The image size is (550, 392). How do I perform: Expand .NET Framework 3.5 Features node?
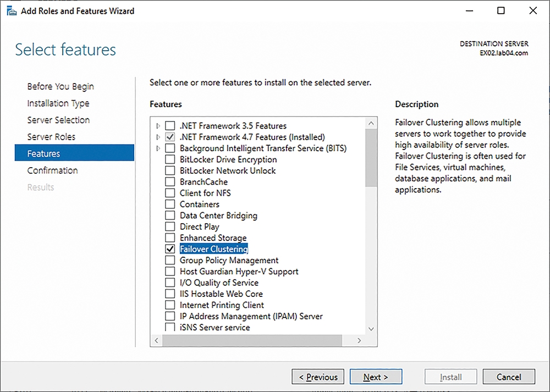click(x=158, y=125)
